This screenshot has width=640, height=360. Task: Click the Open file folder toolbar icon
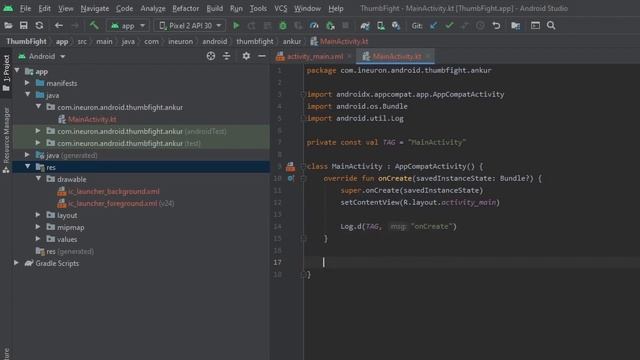[8, 26]
